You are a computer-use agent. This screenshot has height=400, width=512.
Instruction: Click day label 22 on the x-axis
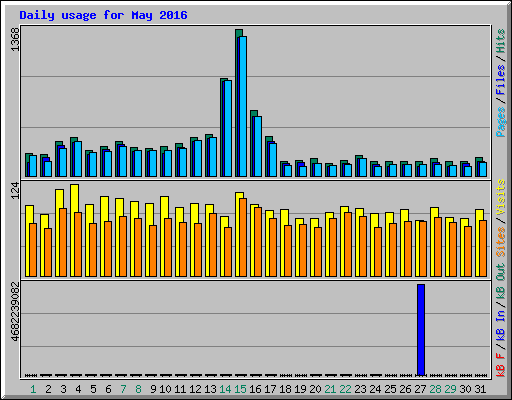click(x=345, y=389)
